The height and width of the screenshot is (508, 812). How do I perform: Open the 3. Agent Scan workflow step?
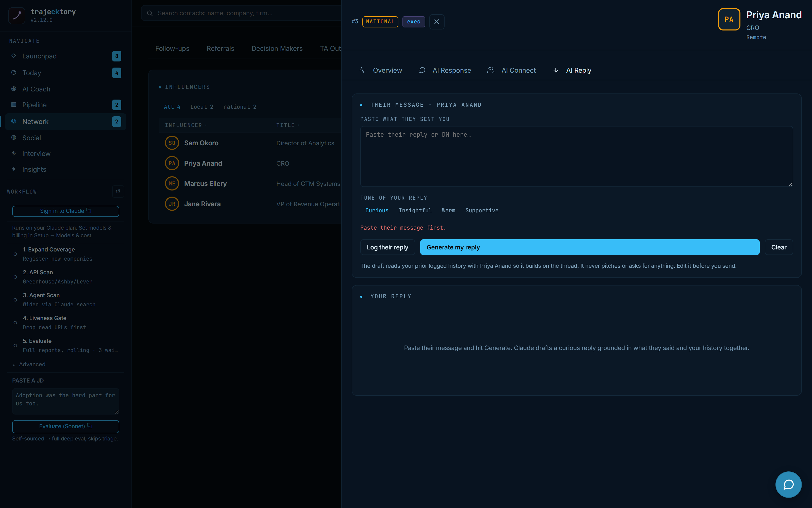[65, 300]
